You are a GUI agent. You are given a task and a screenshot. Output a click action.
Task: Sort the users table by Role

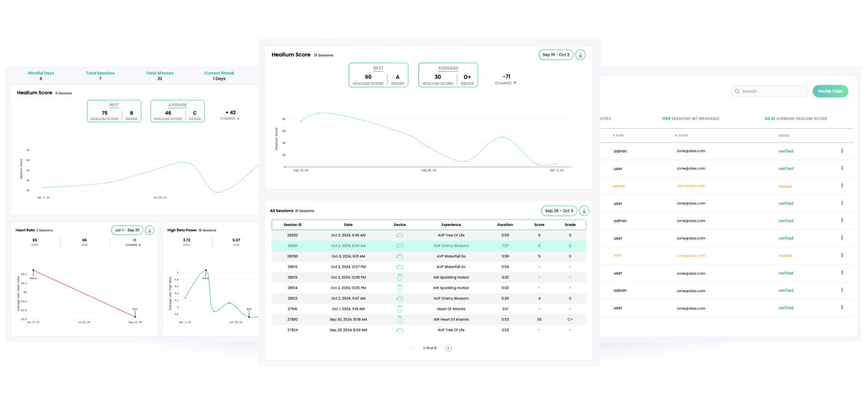[x=618, y=135]
